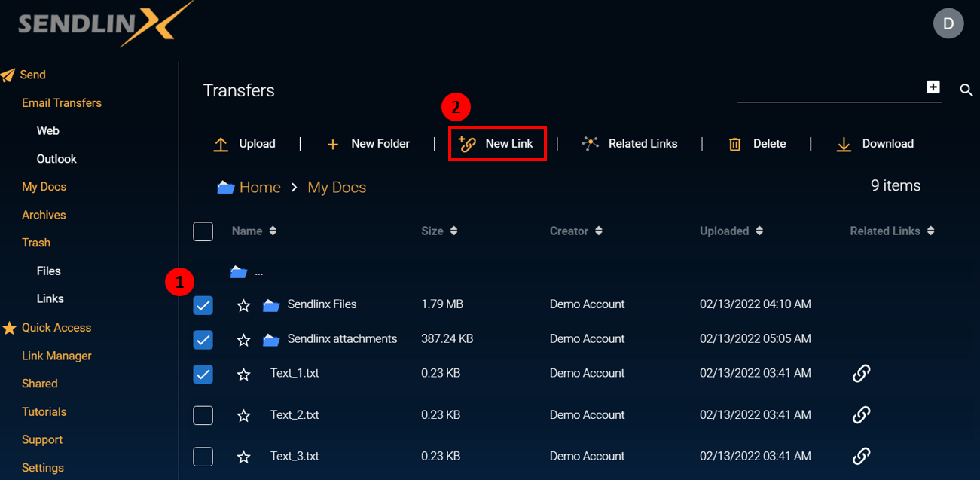Click the Text_3.txt file name

[295, 456]
